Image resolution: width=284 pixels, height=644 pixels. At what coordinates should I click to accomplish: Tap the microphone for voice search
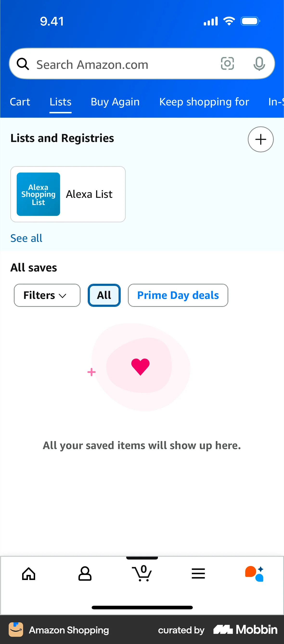(x=259, y=64)
